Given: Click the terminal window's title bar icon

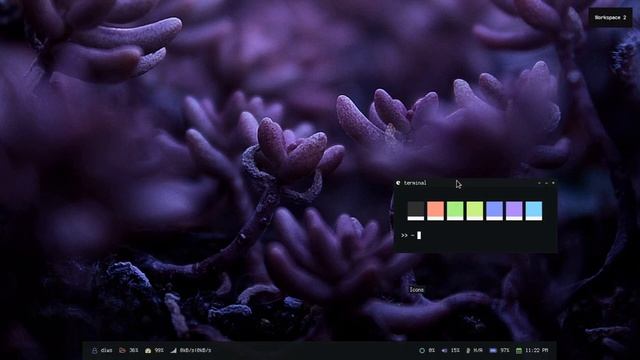Looking at the screenshot, I should (398, 183).
